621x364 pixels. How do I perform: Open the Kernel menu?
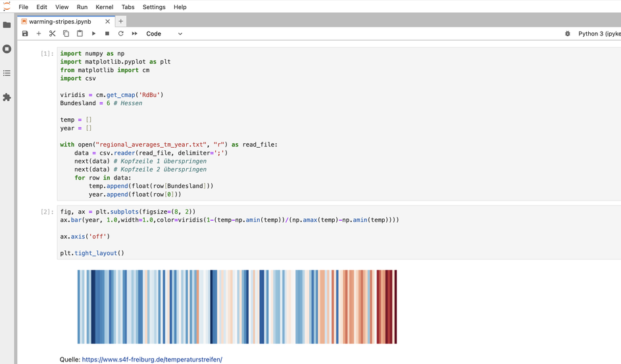coord(104,7)
